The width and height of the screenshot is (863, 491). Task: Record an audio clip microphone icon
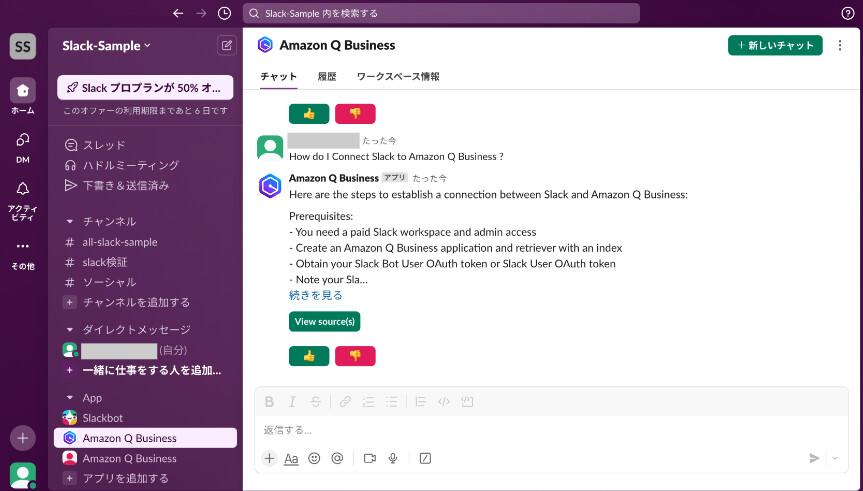tap(393, 459)
